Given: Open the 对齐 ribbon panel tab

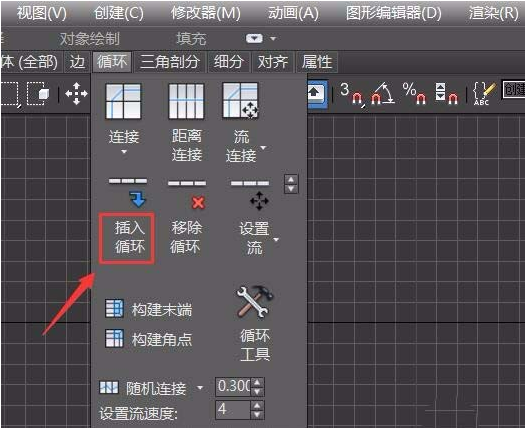Looking at the screenshot, I should (x=273, y=62).
